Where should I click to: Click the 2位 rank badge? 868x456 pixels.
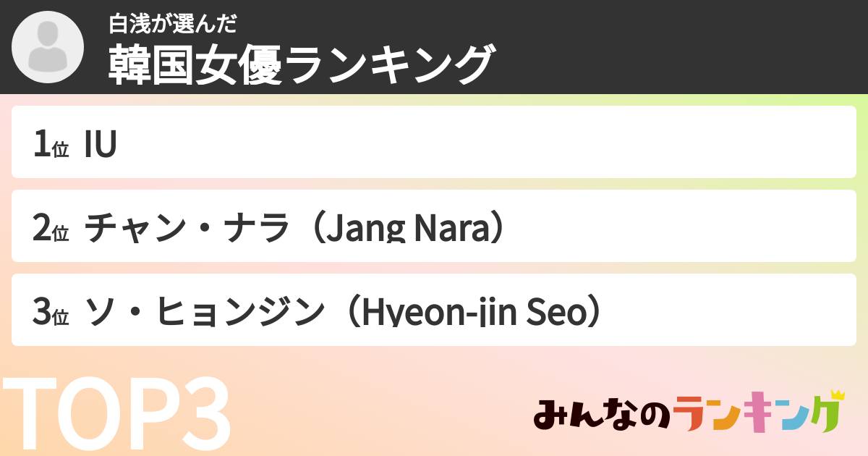(x=51, y=229)
